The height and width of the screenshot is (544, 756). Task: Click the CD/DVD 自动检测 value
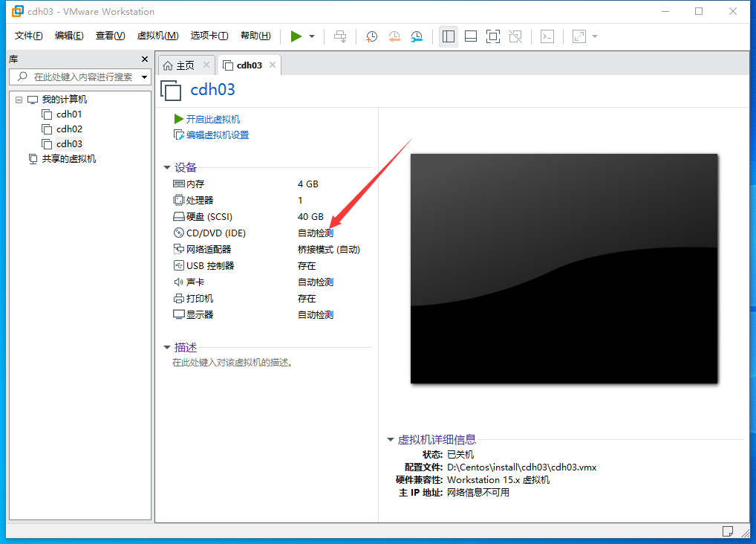(316, 233)
